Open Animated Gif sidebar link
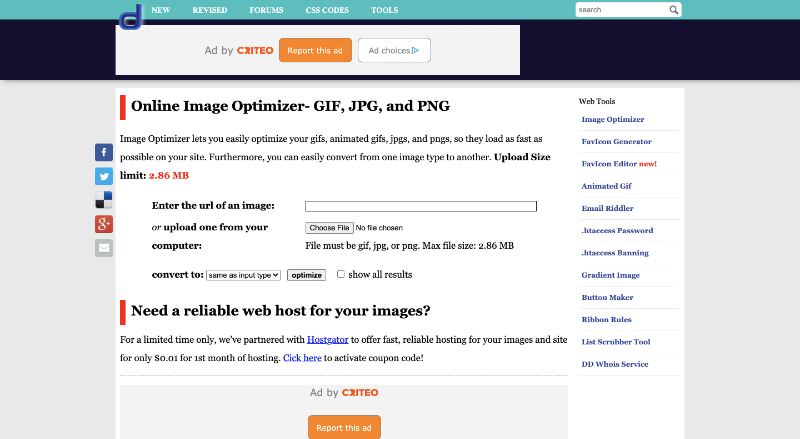Screen dimensions: 800x439 [606, 186]
